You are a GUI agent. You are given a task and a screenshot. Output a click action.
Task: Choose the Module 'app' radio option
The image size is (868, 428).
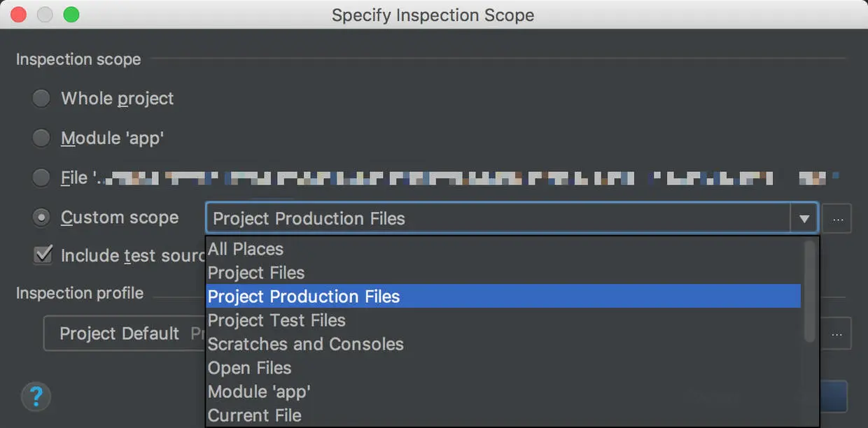pyautogui.click(x=41, y=138)
